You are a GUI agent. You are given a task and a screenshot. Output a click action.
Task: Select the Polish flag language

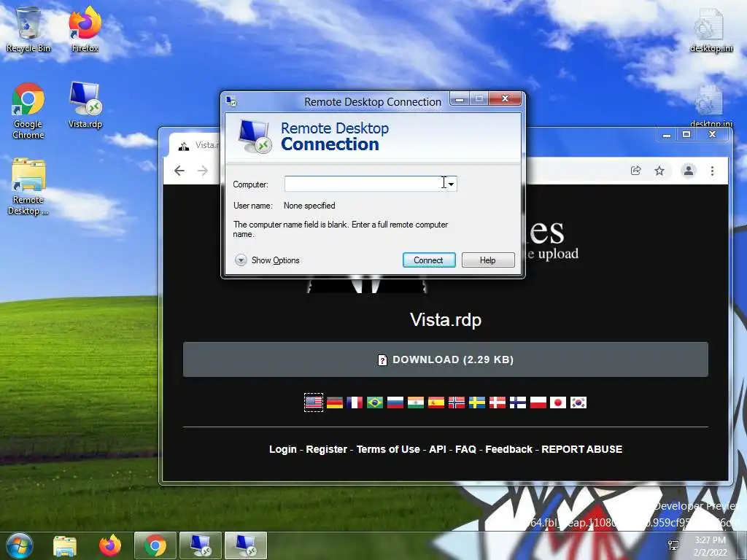[538, 402]
